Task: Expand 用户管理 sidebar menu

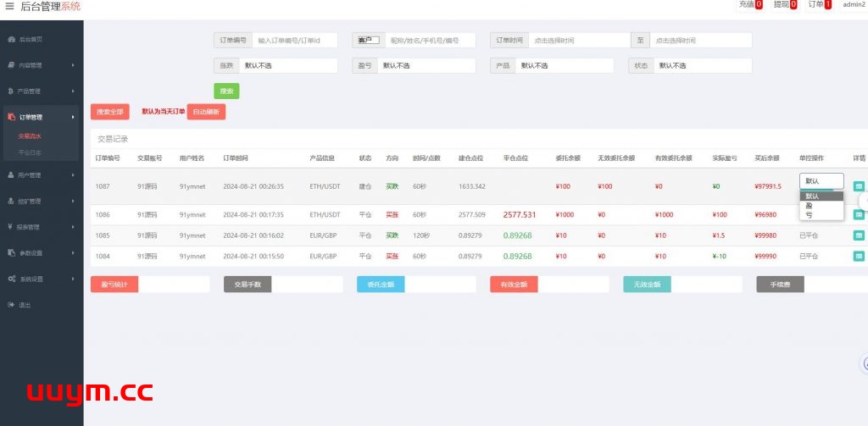Action: point(41,175)
